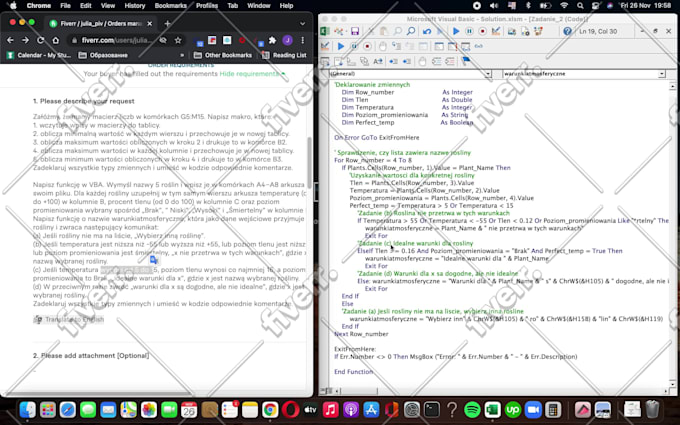The width and height of the screenshot is (680, 425).
Task: Open Spotify from the Dock
Action: [472, 410]
